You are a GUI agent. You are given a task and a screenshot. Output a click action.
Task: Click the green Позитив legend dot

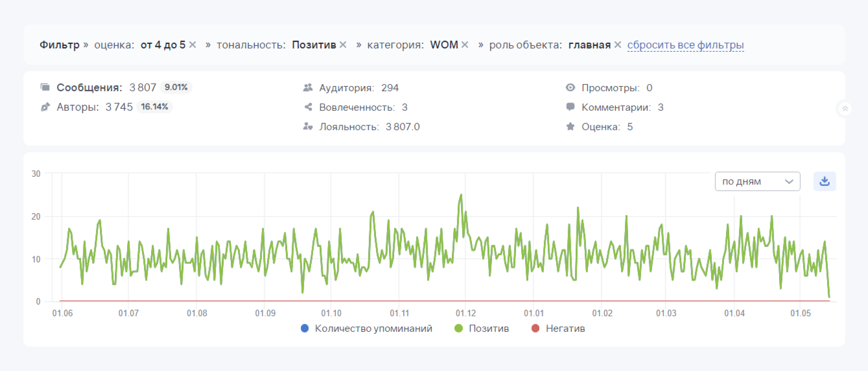(x=458, y=328)
